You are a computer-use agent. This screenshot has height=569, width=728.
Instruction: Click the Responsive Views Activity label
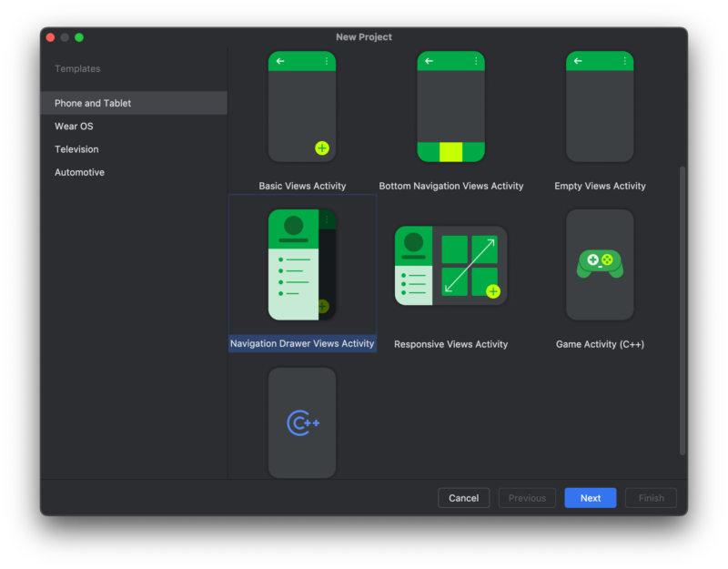pos(451,344)
